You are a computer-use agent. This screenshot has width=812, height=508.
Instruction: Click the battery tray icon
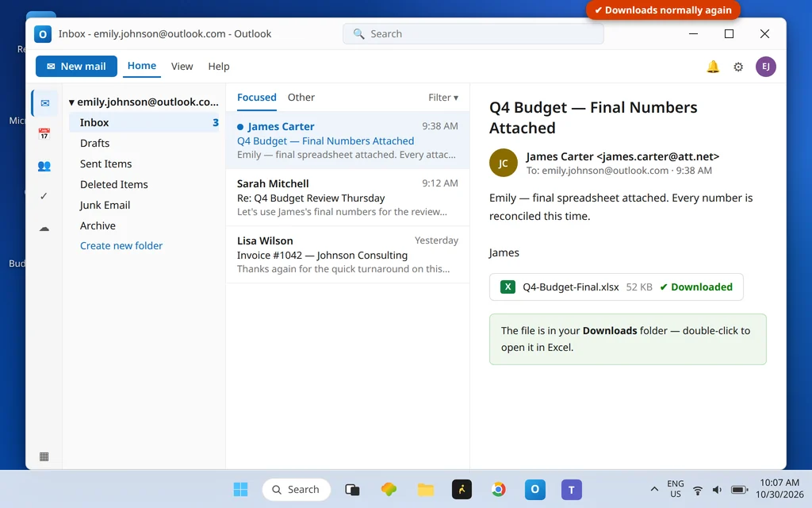point(740,490)
